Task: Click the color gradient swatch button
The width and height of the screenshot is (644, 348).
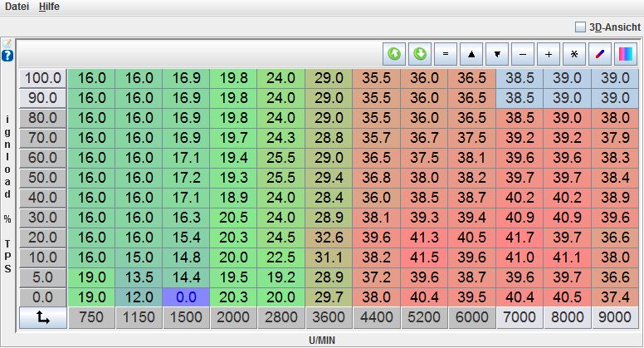Action: click(625, 54)
